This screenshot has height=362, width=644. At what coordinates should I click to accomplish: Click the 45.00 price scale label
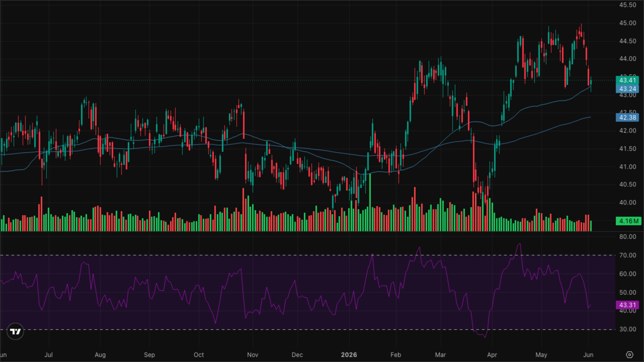click(x=627, y=23)
